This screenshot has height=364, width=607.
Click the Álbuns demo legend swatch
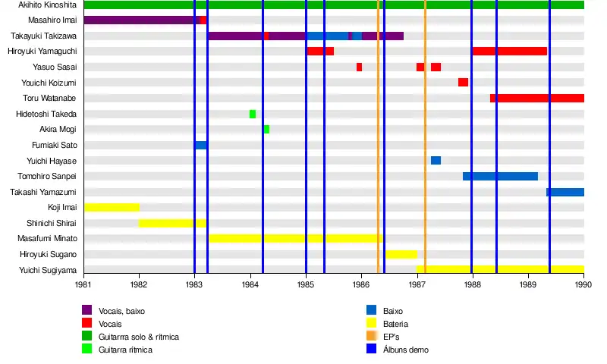point(371,350)
